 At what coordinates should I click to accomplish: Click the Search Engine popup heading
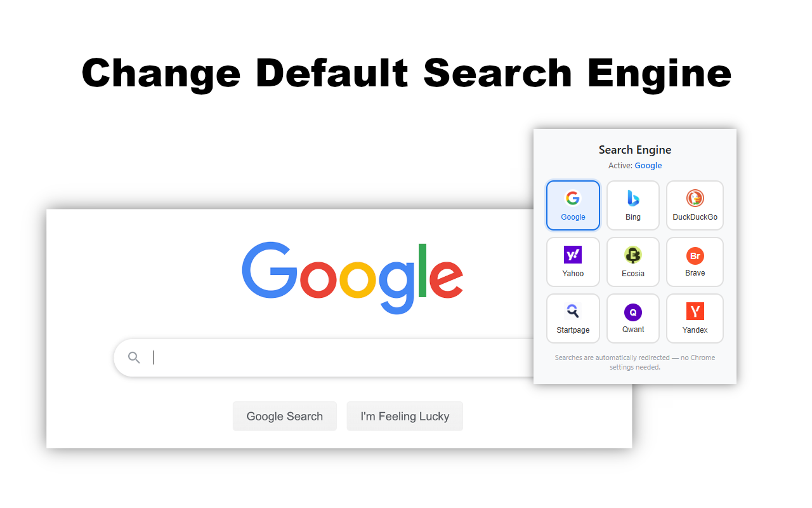pyautogui.click(x=635, y=150)
